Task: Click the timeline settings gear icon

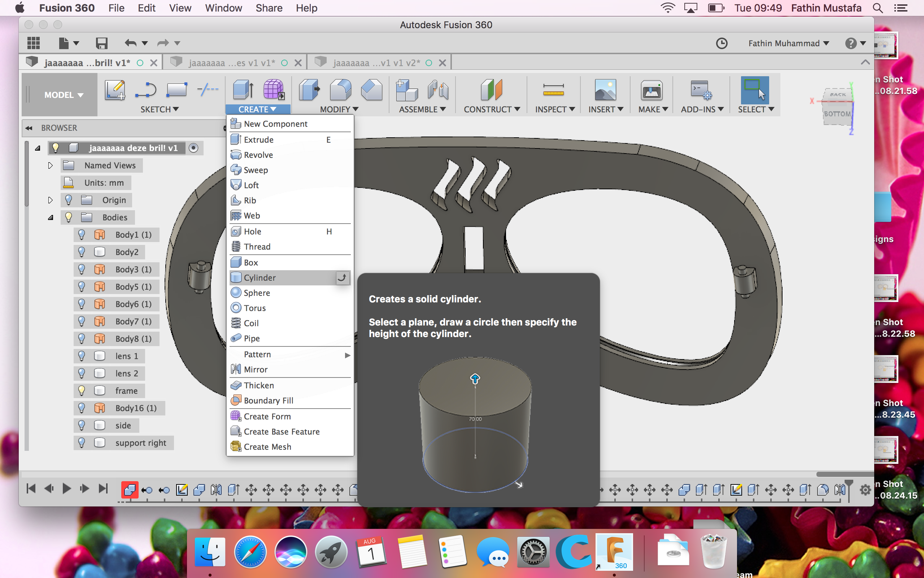Action: coord(865,490)
